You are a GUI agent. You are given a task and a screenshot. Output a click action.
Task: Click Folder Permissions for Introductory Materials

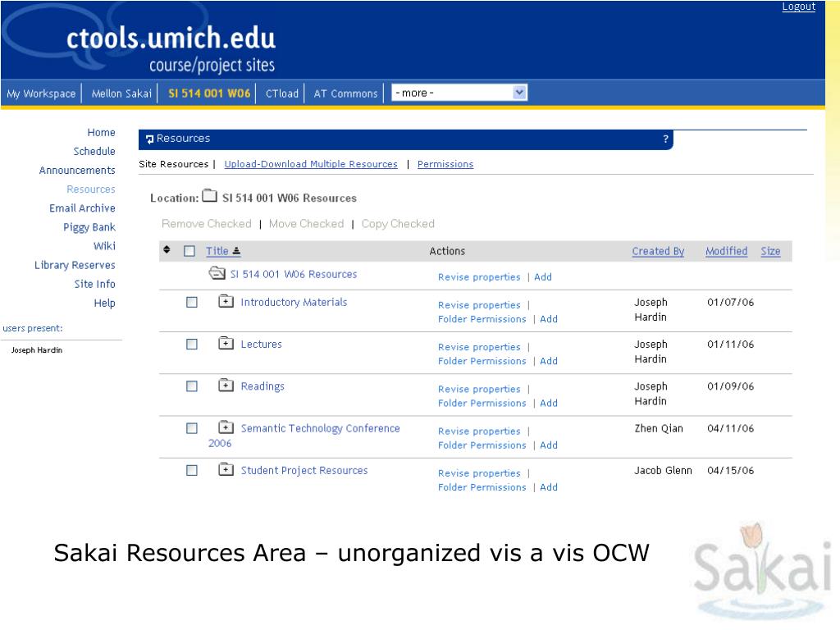(482, 319)
